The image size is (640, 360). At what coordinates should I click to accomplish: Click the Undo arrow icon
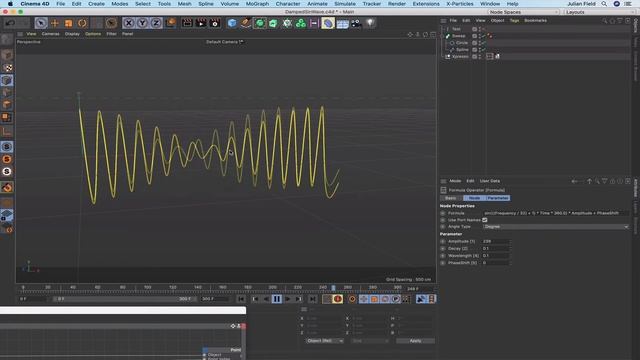tap(11, 23)
